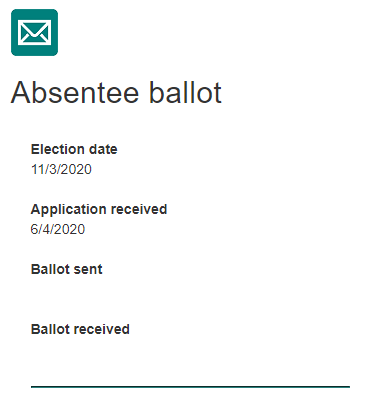Screen dimensions: 370x420
Task: Select the Application received label
Action: coord(99,209)
